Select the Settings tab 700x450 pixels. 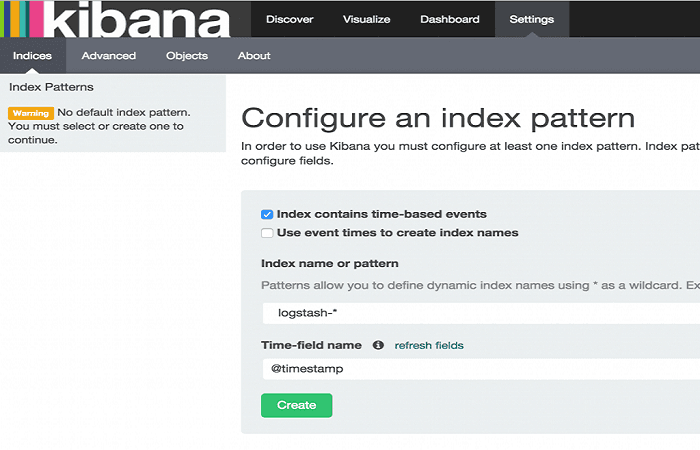[x=531, y=19]
